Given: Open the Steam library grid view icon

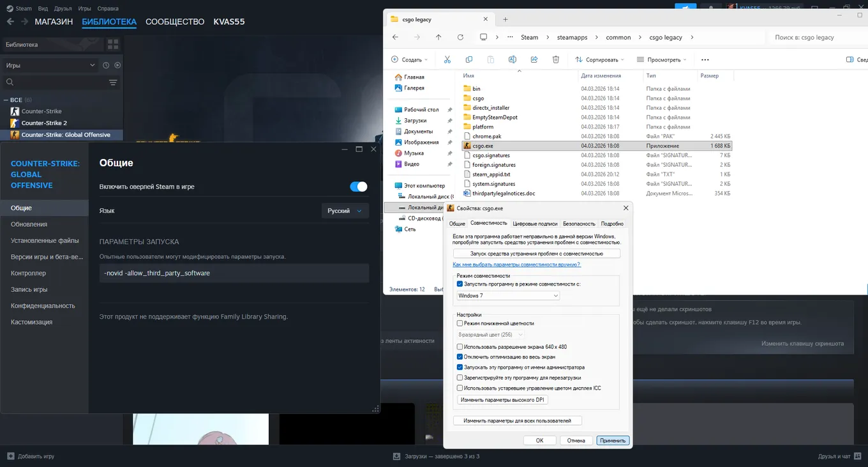Looking at the screenshot, I should 113,45.
